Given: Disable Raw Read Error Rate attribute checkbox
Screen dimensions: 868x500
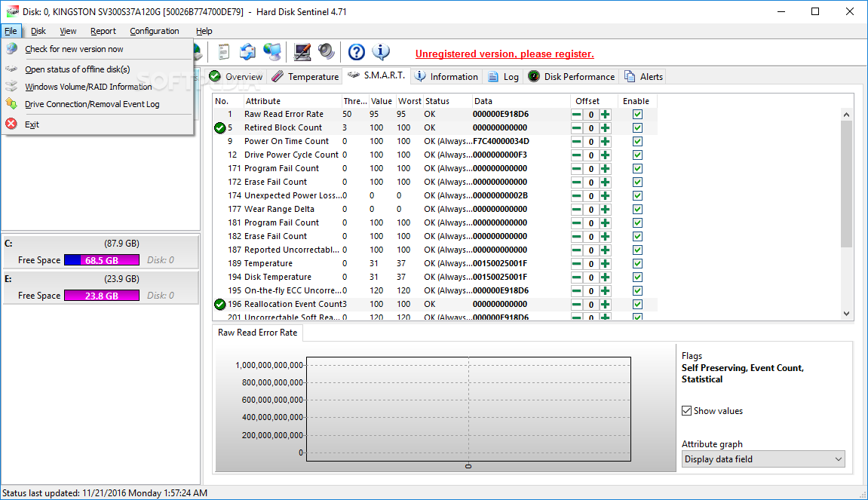Looking at the screenshot, I should click(638, 115).
